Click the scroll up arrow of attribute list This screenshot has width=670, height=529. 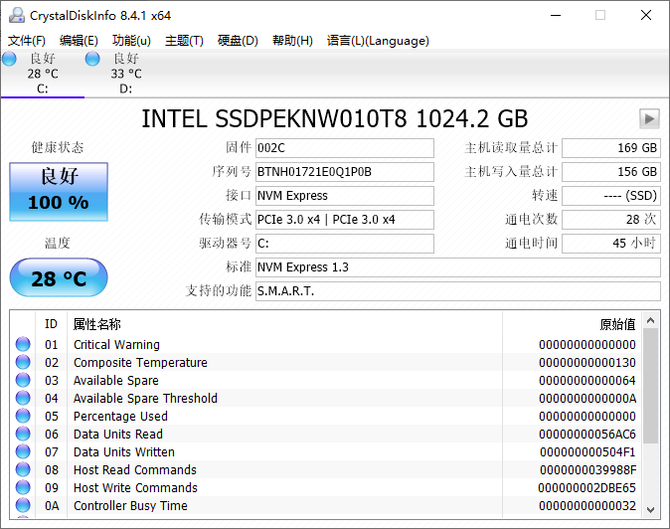[x=650, y=320]
